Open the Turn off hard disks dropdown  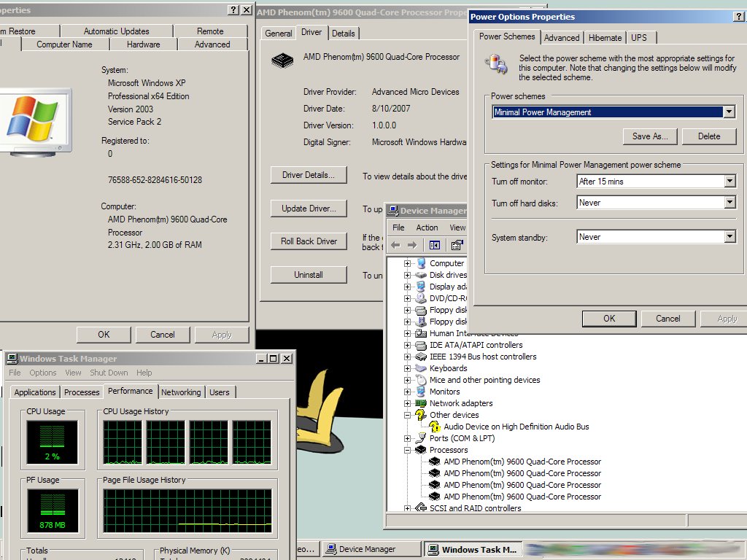click(x=729, y=203)
